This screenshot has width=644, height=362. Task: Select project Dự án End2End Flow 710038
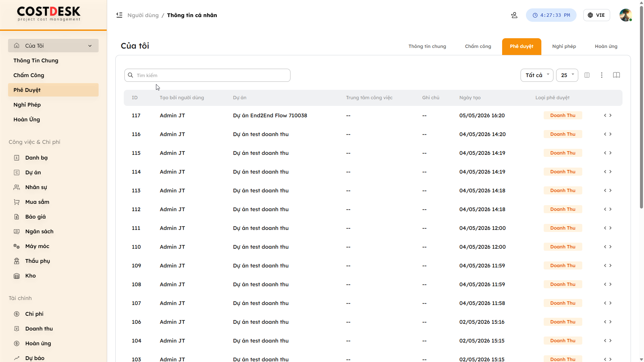270,115
